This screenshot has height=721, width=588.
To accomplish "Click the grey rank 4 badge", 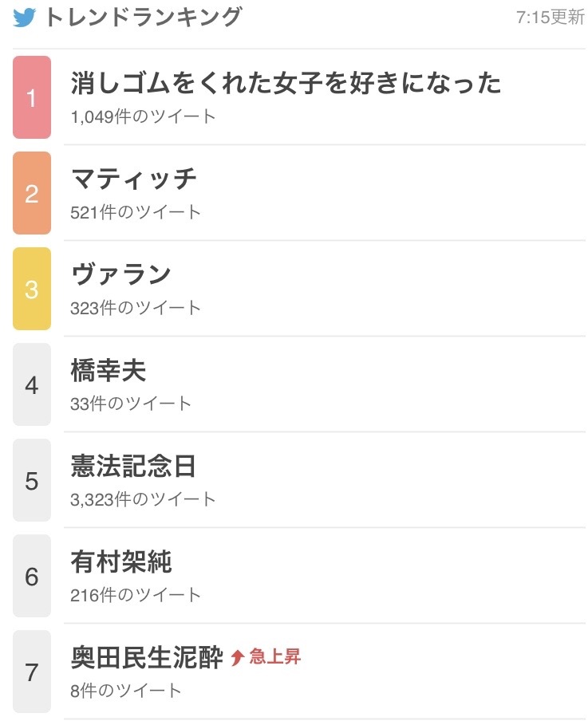I will pyautogui.click(x=32, y=384).
